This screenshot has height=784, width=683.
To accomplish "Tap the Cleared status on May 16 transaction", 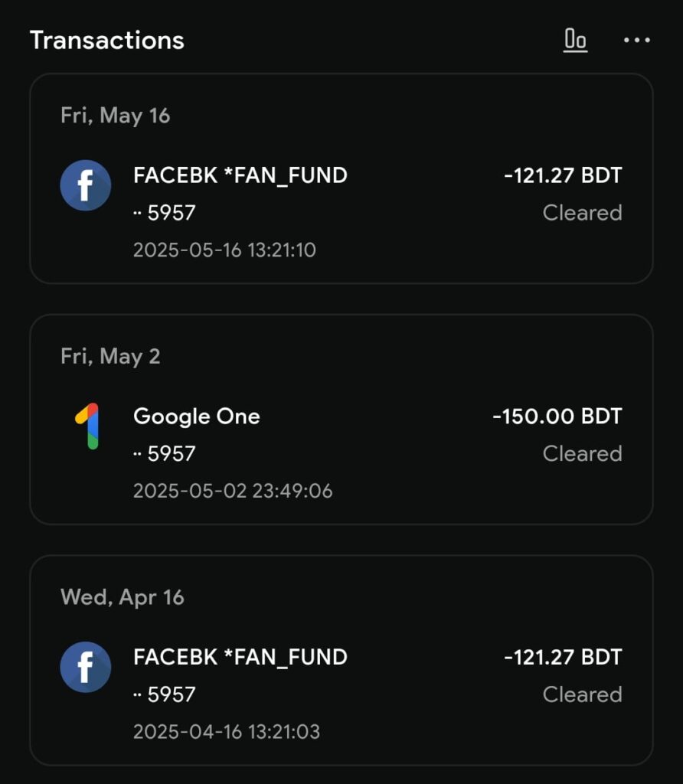I will point(583,213).
